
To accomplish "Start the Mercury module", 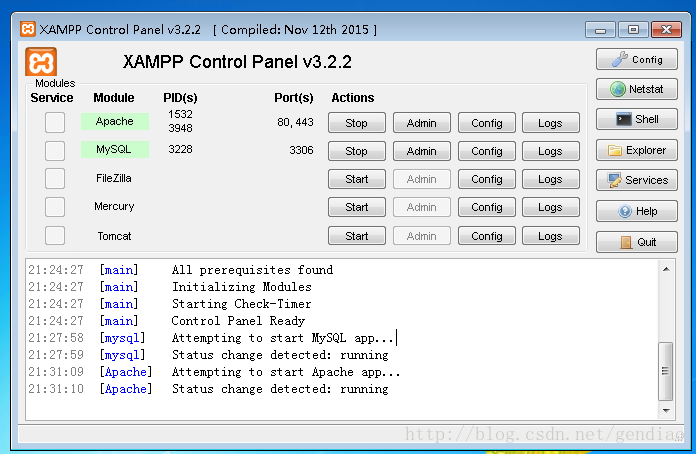I will click(356, 207).
